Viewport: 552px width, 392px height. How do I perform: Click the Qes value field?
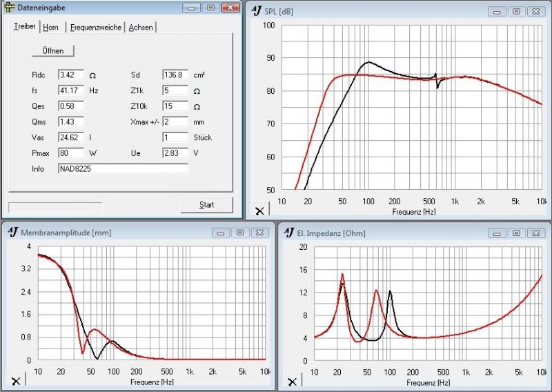pos(71,106)
